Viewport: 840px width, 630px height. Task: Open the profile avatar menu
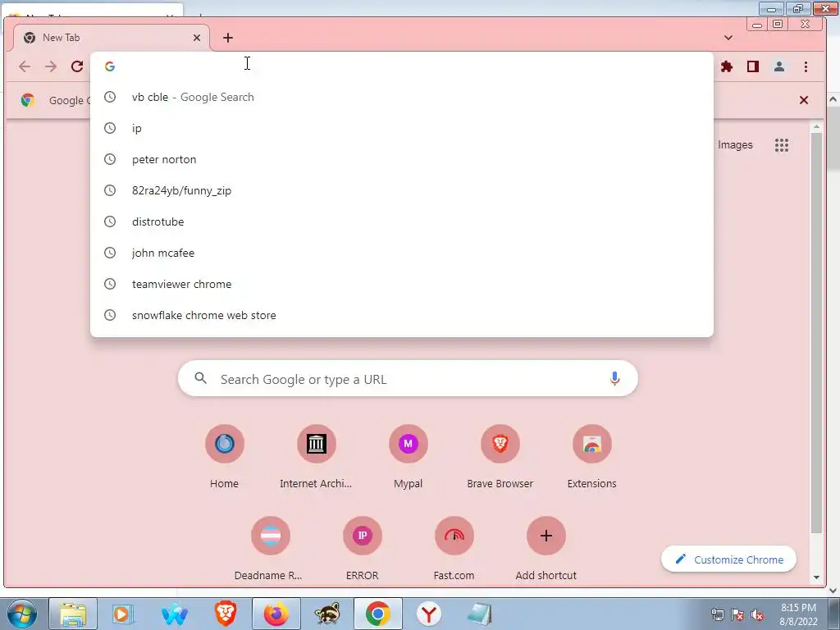click(779, 66)
